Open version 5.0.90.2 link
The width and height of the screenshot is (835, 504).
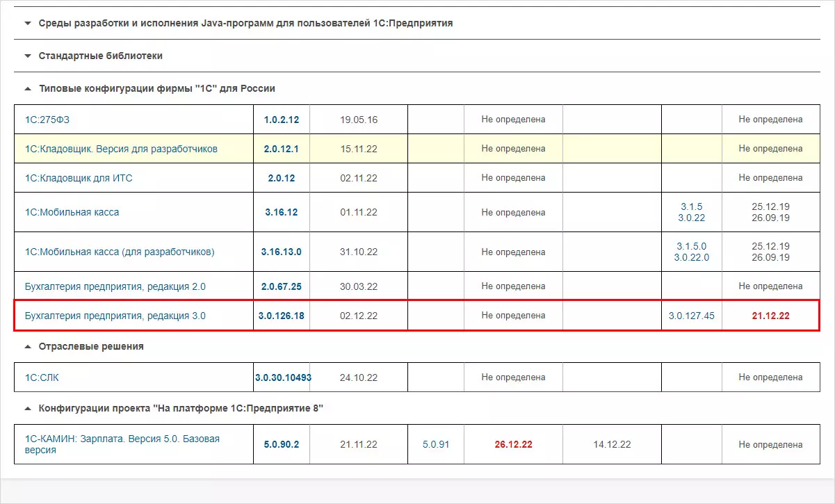tap(282, 444)
